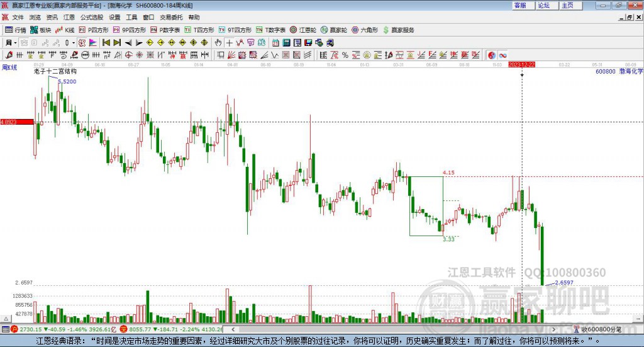The width and height of the screenshot is (644, 347).
Task: Open the 帮助 menu
Action: pyautogui.click(x=194, y=17)
